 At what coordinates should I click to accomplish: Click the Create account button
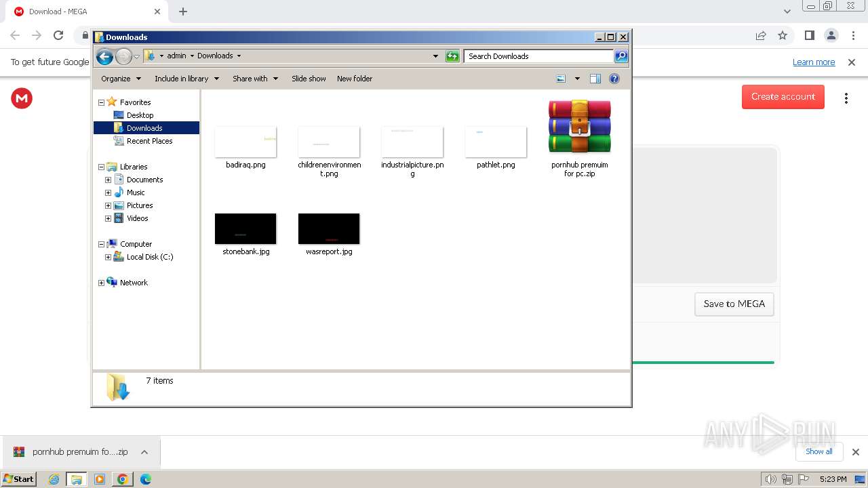(x=783, y=96)
